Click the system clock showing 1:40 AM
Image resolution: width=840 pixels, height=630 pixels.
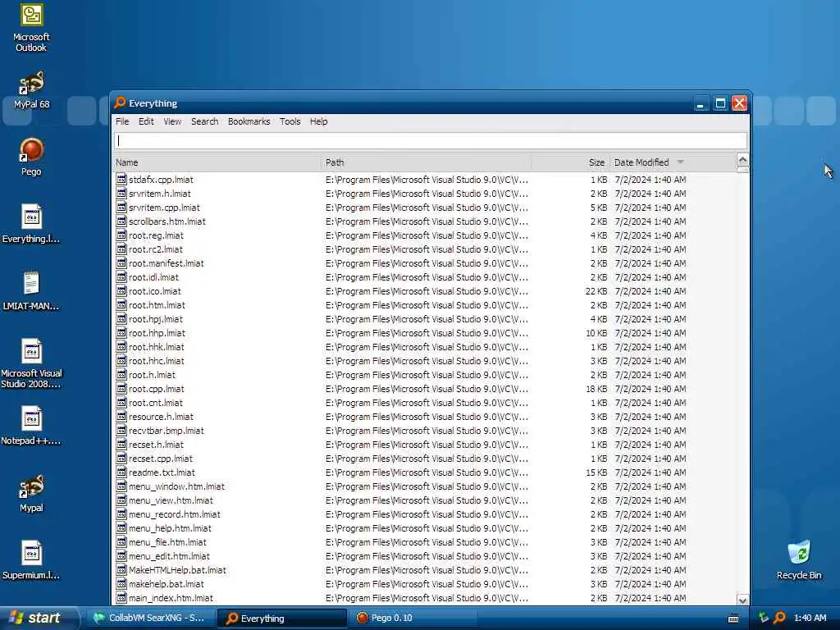[x=810, y=618]
